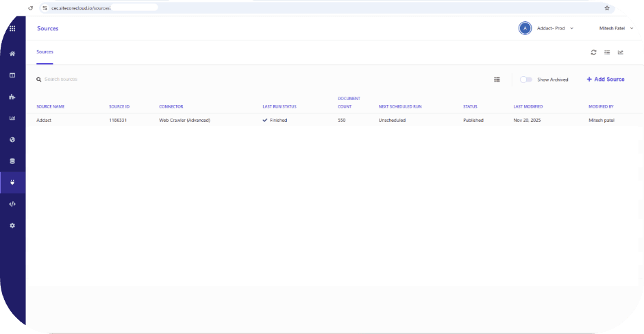644x334 pixels.
Task: Open the app launcher grid icon
Action: click(x=12, y=29)
